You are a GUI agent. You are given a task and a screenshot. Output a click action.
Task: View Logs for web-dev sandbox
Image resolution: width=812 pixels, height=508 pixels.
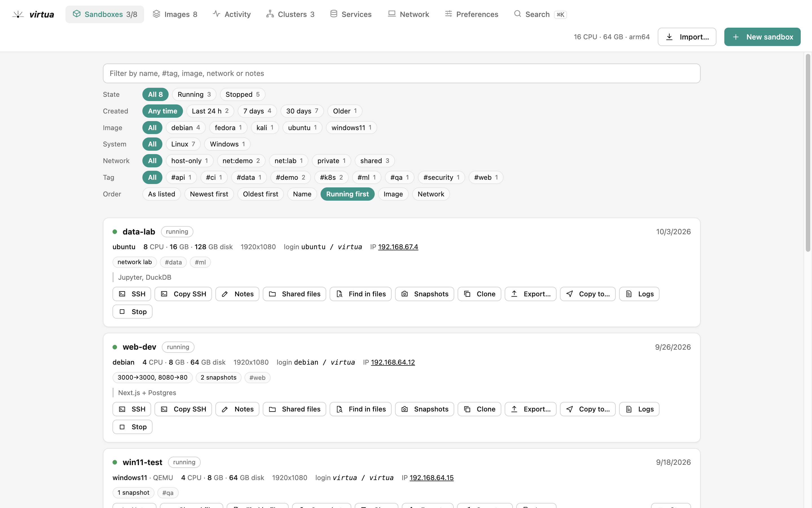(x=639, y=409)
